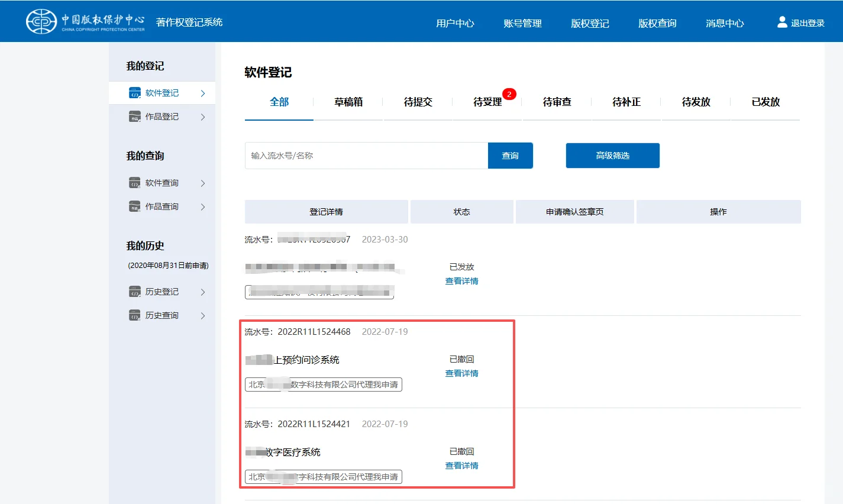Switch to the 待受理 tab
This screenshot has width=843, height=504.
[x=487, y=102]
